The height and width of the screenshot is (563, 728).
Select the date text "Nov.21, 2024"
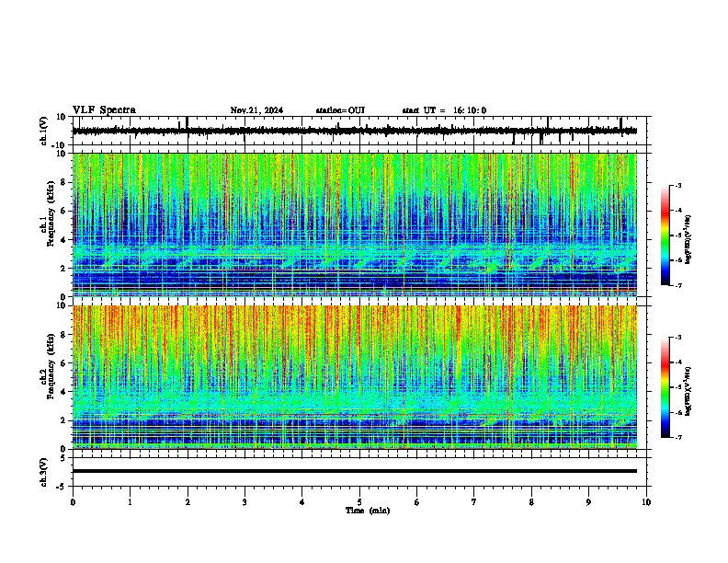[256, 110]
